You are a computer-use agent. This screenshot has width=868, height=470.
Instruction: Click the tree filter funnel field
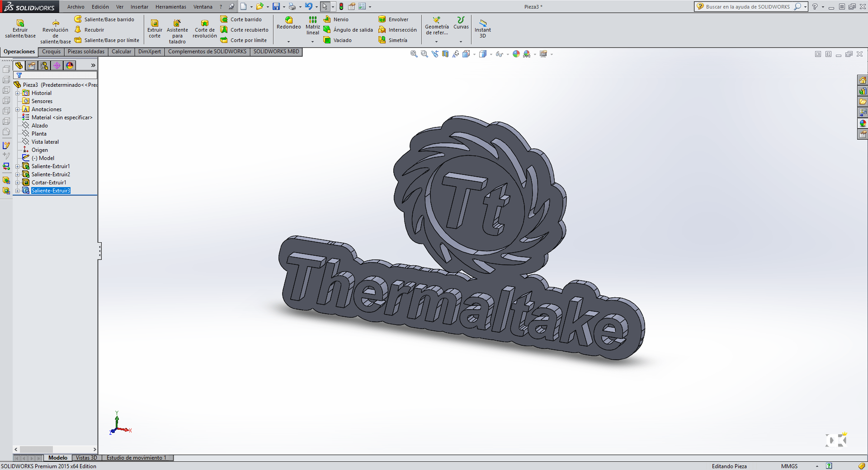[55, 75]
